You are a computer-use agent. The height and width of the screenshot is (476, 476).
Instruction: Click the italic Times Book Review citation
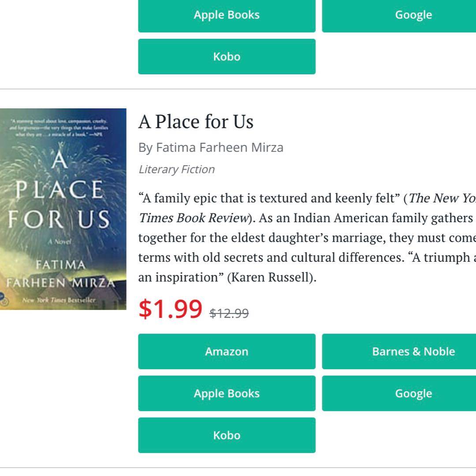tap(193, 218)
